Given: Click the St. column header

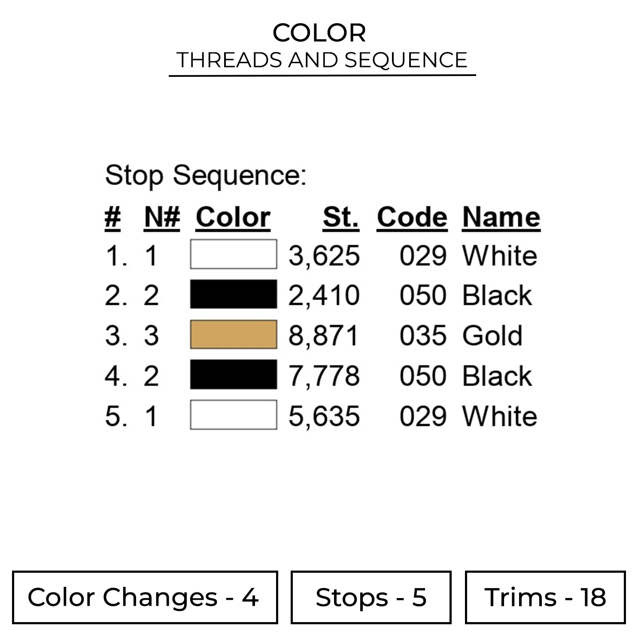Looking at the screenshot, I should coord(341,217).
